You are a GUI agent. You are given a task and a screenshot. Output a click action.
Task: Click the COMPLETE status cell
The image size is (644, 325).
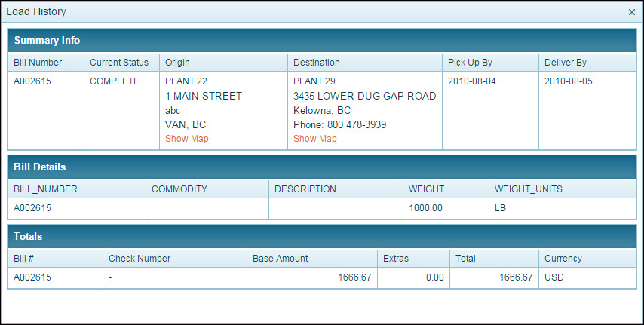(115, 81)
